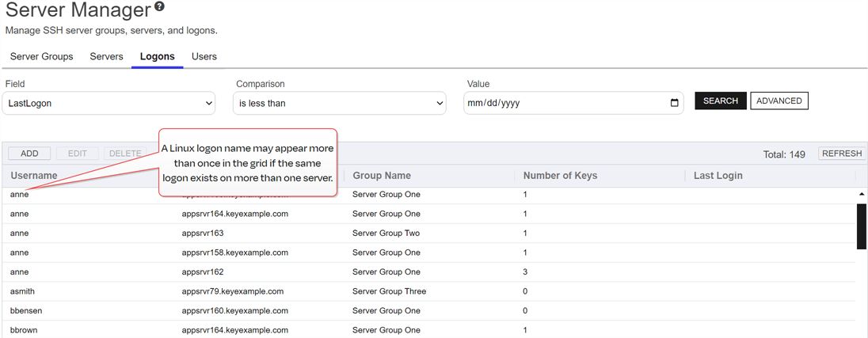Go to the Users tab
This screenshot has height=338, width=868.
[204, 57]
